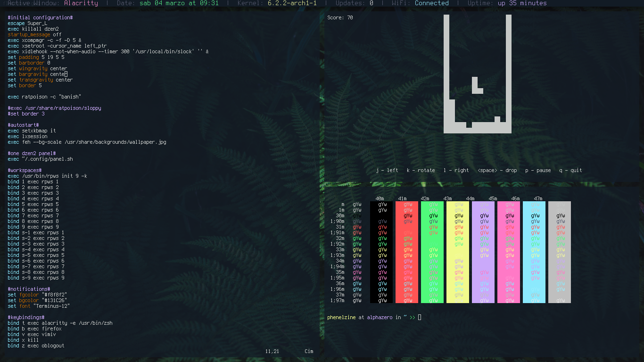Click the "exec ~/.config/panel.sh" line

[40, 159]
